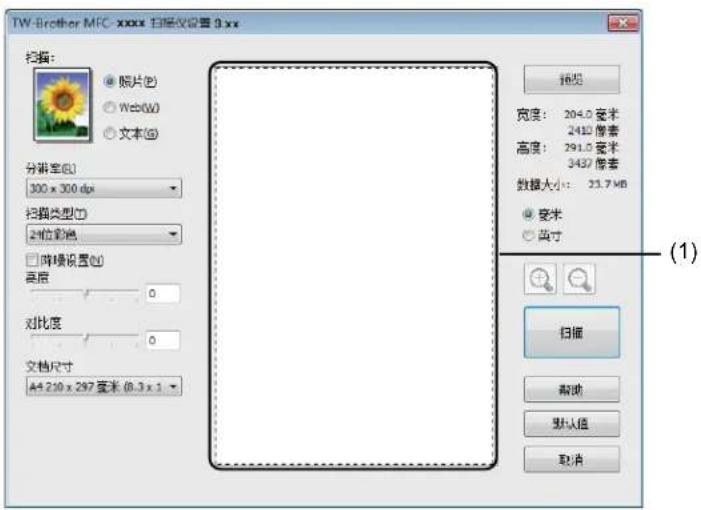Open the A4 210 x 297 document size dropdown

[x=104, y=386]
